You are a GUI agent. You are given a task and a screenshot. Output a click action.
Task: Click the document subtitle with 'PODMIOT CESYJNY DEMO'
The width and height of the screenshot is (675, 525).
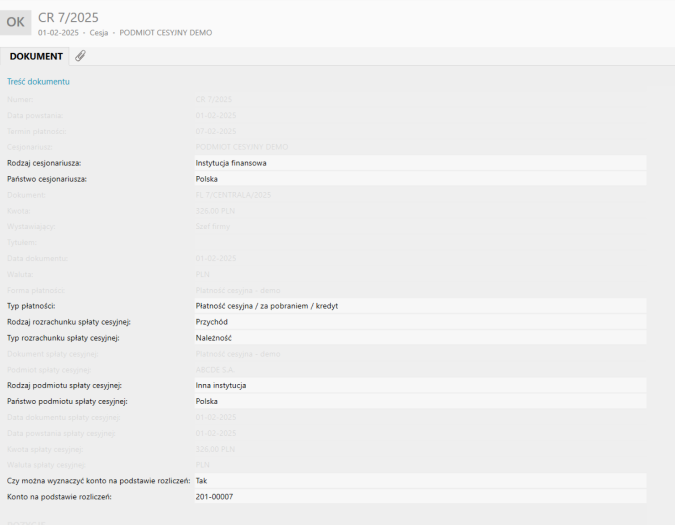point(125,33)
